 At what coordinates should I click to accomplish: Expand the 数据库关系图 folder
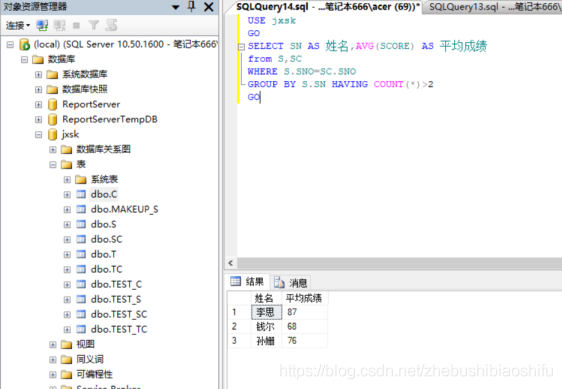tap(53, 150)
